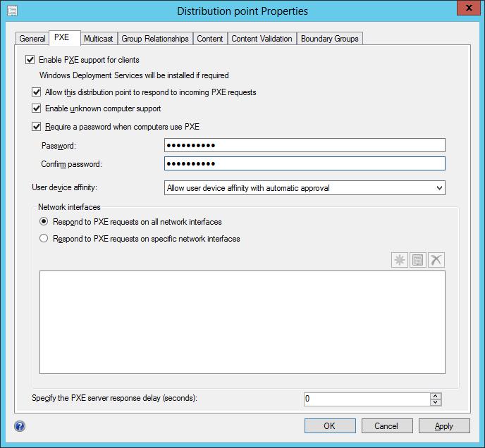Open the Multicast tab

point(99,39)
